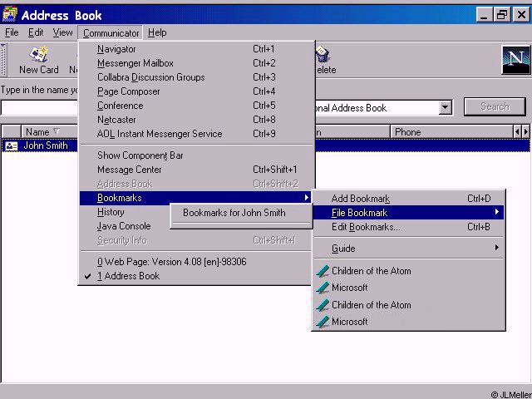Open Message Center
Viewport: 532px width, 399px height.
click(195, 170)
